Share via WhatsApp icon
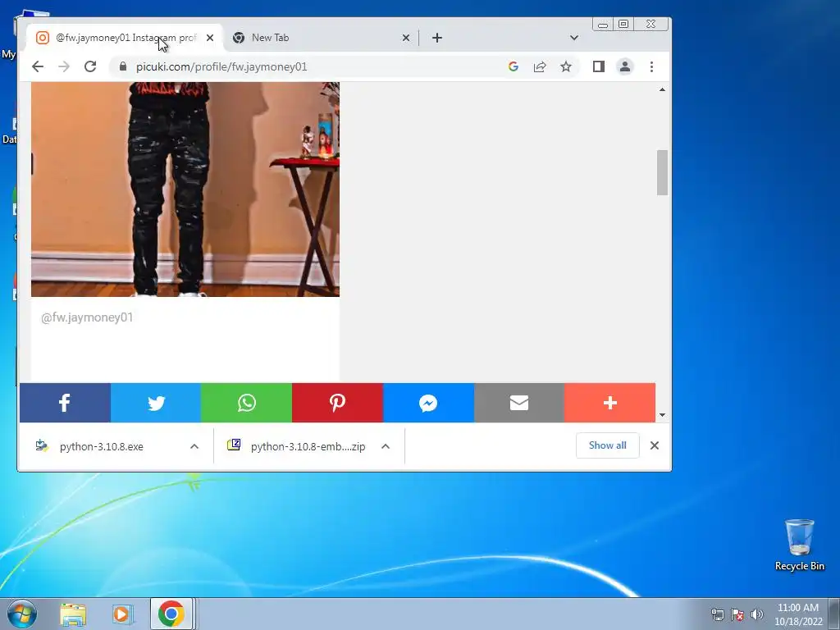 (246, 403)
